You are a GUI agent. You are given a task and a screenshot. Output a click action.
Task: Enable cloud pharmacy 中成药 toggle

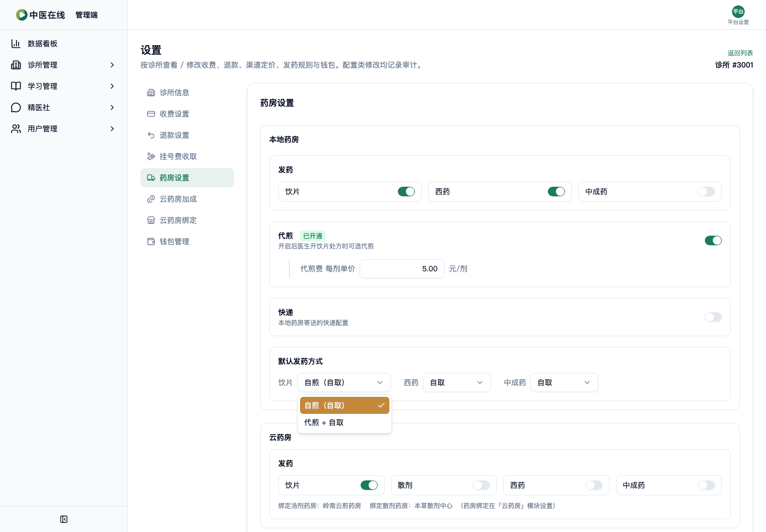click(706, 485)
